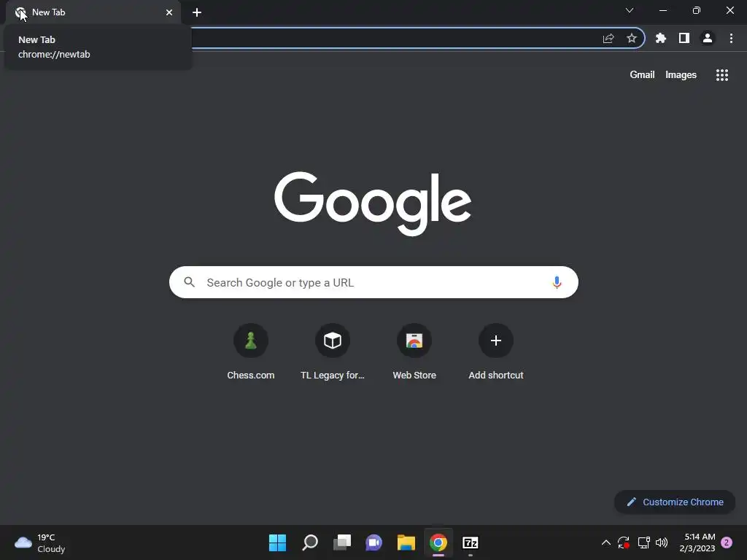Open the Images link
Viewport: 747px width, 560px height.
coord(681,75)
